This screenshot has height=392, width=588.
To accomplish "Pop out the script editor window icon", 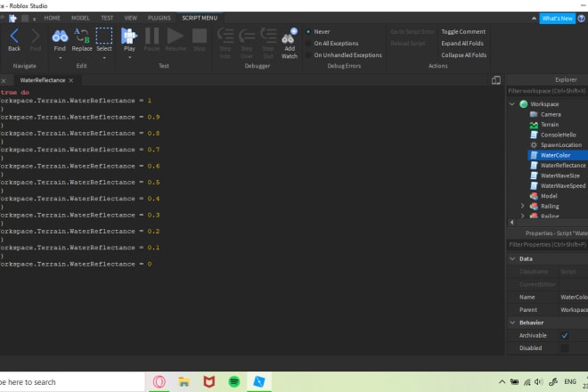I will pos(495,80).
